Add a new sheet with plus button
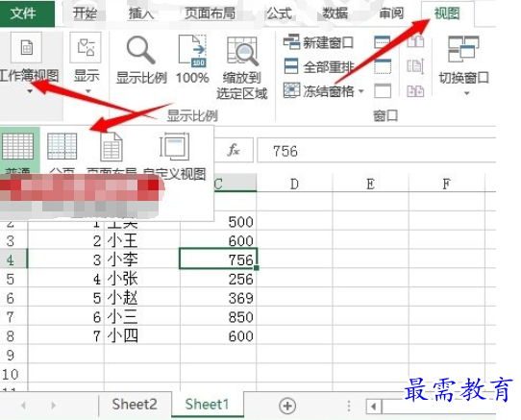This screenshot has width=521, height=420. tap(287, 406)
